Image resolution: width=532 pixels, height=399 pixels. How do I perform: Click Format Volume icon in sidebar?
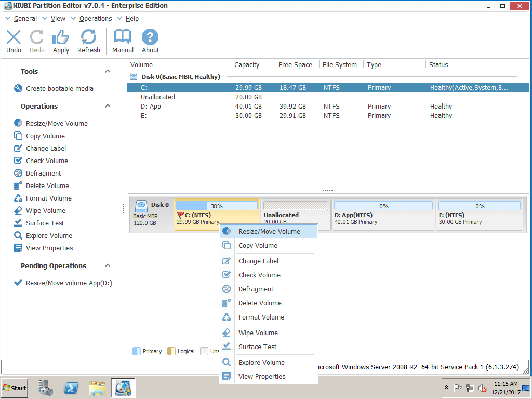tap(18, 198)
